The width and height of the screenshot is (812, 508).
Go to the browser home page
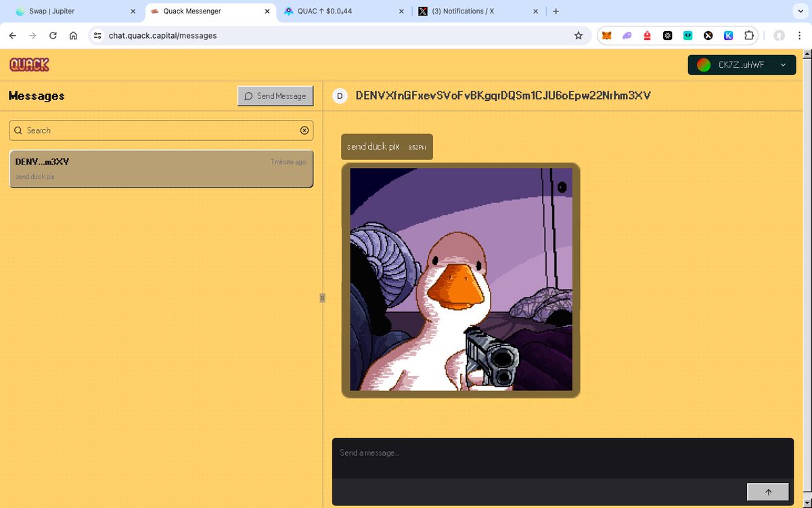tap(73, 35)
